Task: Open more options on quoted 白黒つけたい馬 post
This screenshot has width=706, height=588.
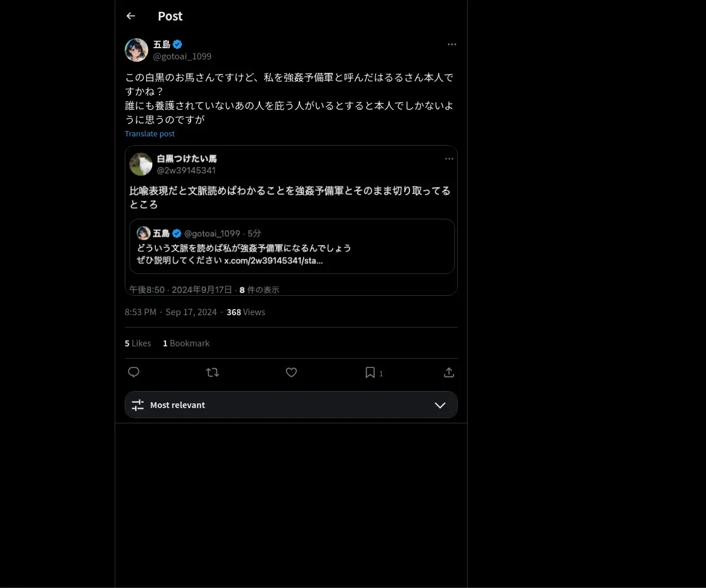Action: coord(449,159)
